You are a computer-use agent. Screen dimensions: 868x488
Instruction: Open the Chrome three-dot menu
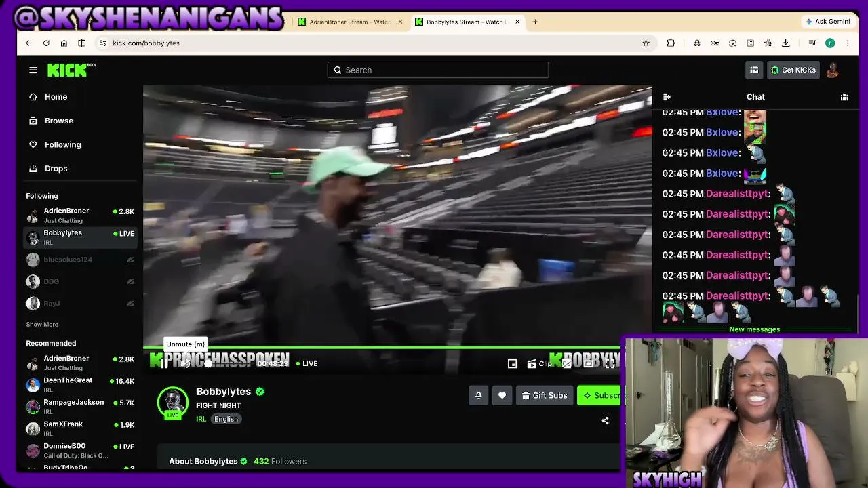point(848,43)
